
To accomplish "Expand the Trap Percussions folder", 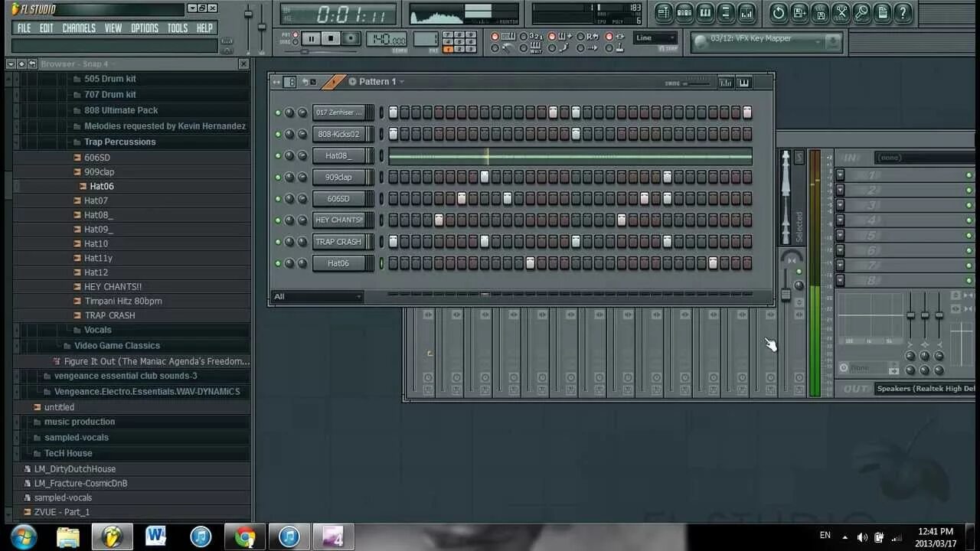I will click(119, 142).
